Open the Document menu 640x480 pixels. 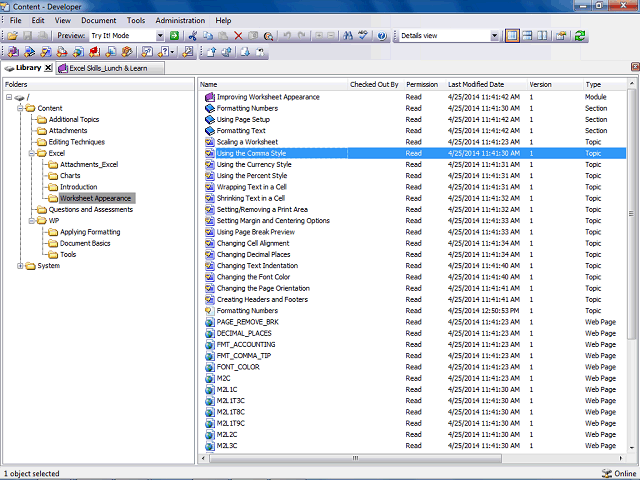pos(99,20)
